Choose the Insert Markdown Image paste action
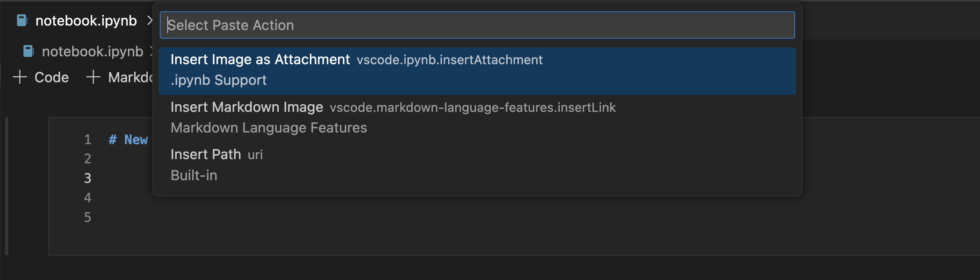The height and width of the screenshot is (280, 980). pos(247,107)
